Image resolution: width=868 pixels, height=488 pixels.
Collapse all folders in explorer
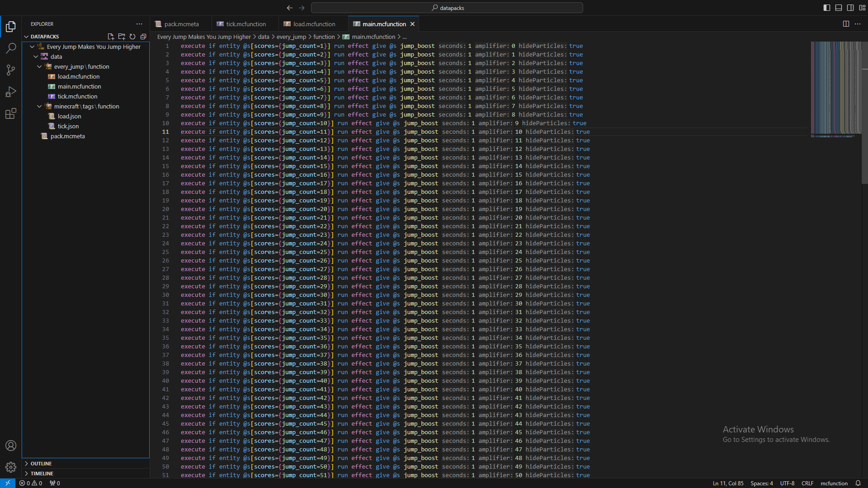pyautogui.click(x=143, y=37)
